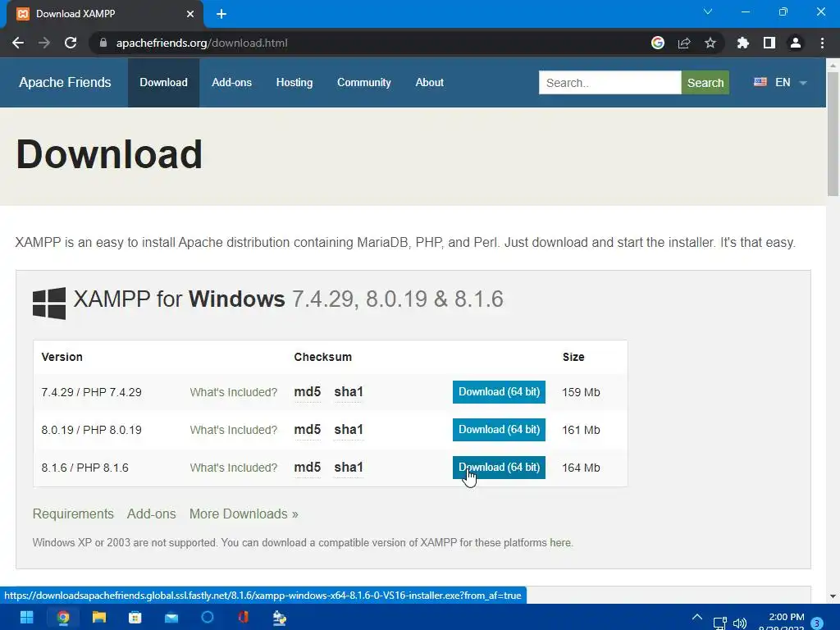Viewport: 840px width, 630px height.
Task: Click into the Search input field
Action: [609, 83]
